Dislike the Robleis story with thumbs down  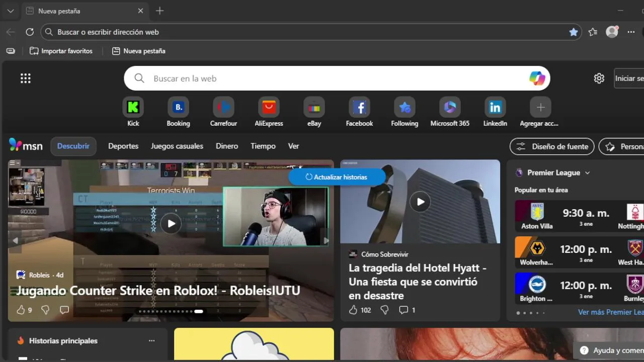click(x=45, y=310)
